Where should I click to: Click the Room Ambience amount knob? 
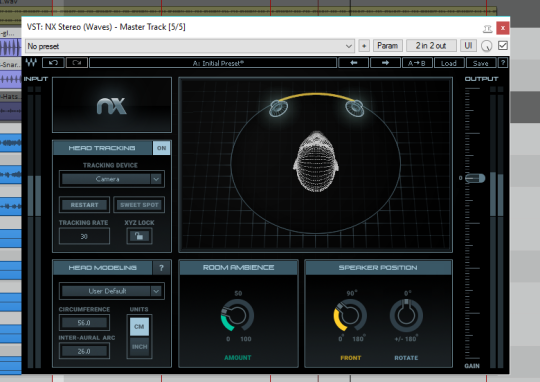237,315
